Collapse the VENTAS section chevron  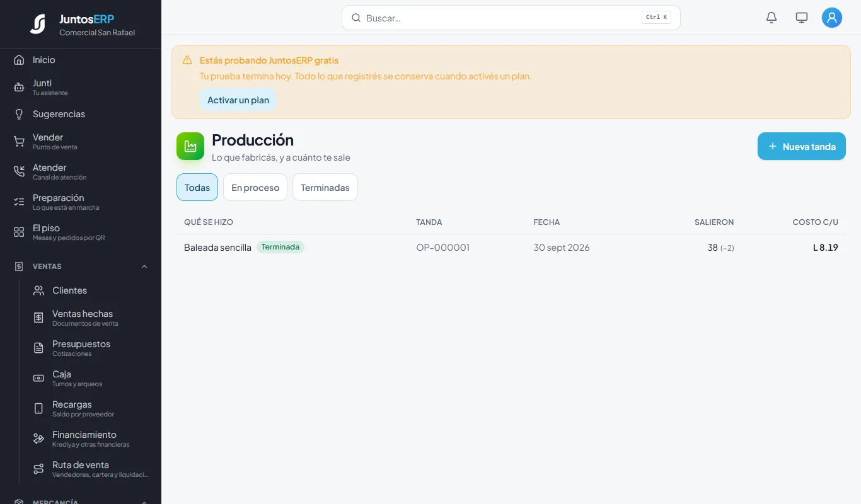(x=144, y=266)
